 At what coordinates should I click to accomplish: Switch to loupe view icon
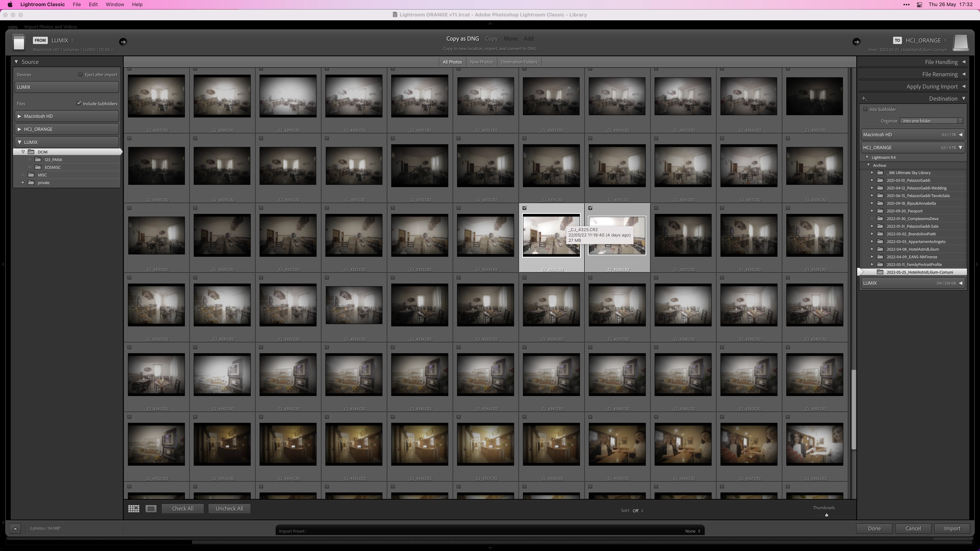click(x=151, y=508)
